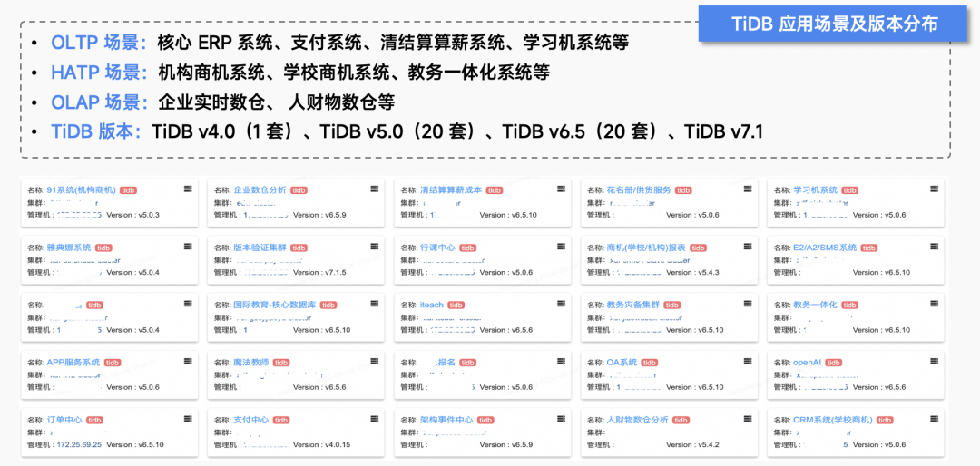Viewport: 980px width, 466px height.
Task: Open the 清结算算薪成本 name link
Action: coord(451,190)
